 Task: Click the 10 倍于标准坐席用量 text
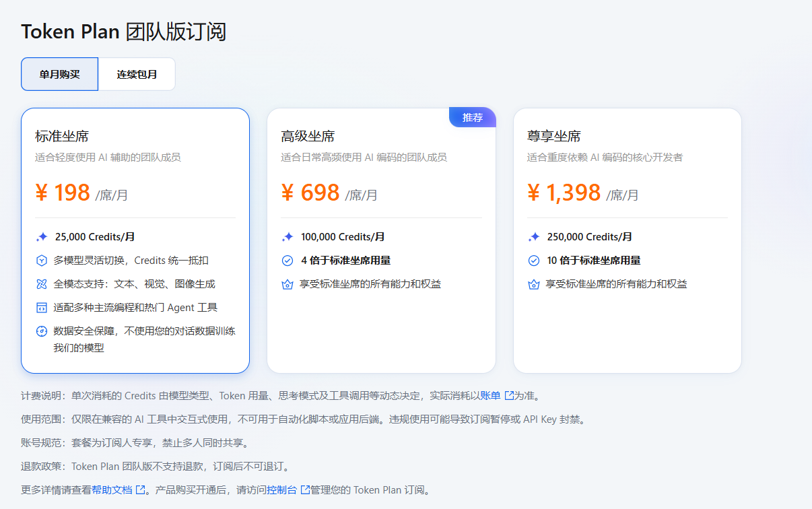pos(594,261)
